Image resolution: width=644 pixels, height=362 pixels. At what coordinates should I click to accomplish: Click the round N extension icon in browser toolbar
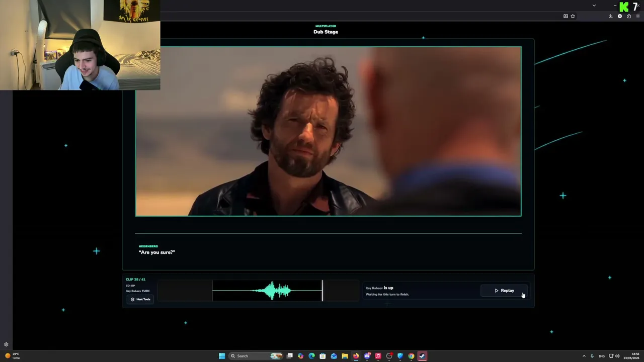620,16
